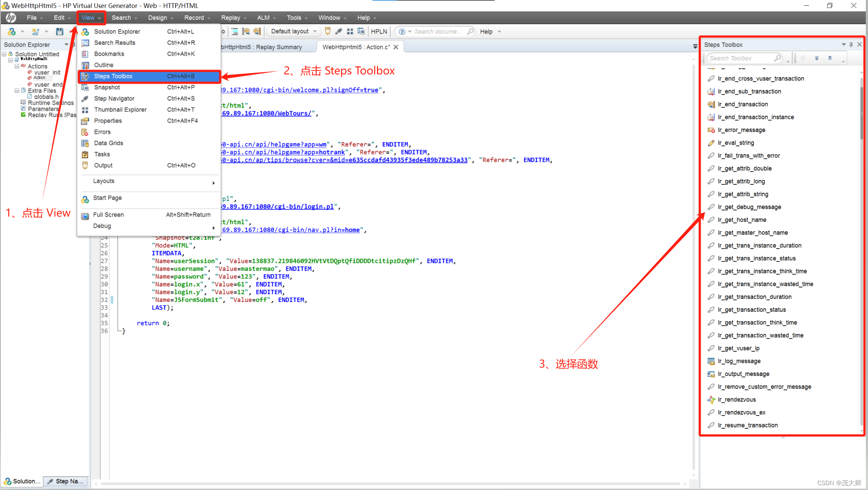Select the lr_error_message function in Steps Toolbox
This screenshot has width=868, height=490.
click(741, 130)
